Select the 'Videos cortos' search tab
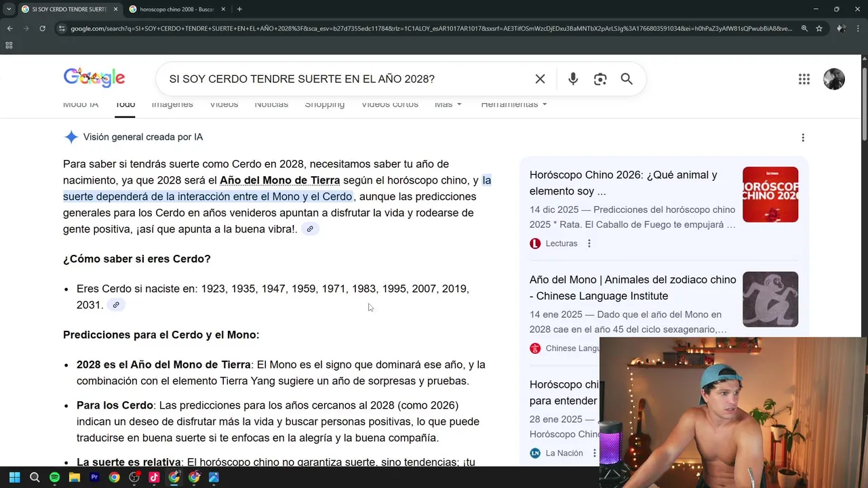The height and width of the screenshot is (488, 868). [389, 104]
